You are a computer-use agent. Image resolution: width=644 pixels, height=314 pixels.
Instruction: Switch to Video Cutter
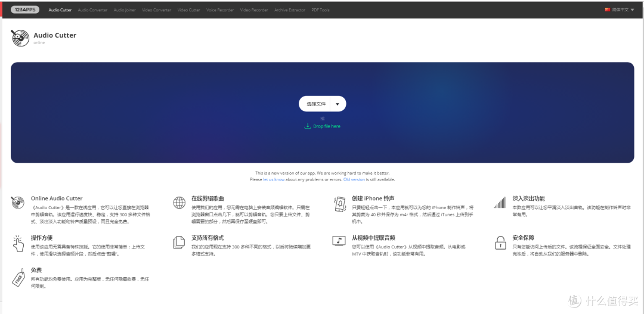189,10
